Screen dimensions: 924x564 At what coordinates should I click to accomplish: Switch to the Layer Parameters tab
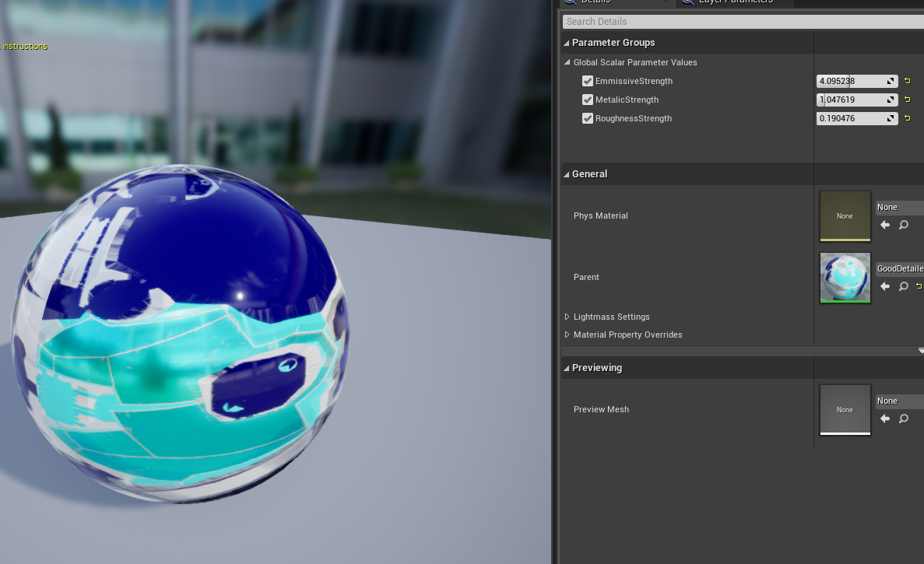tap(736, 2)
